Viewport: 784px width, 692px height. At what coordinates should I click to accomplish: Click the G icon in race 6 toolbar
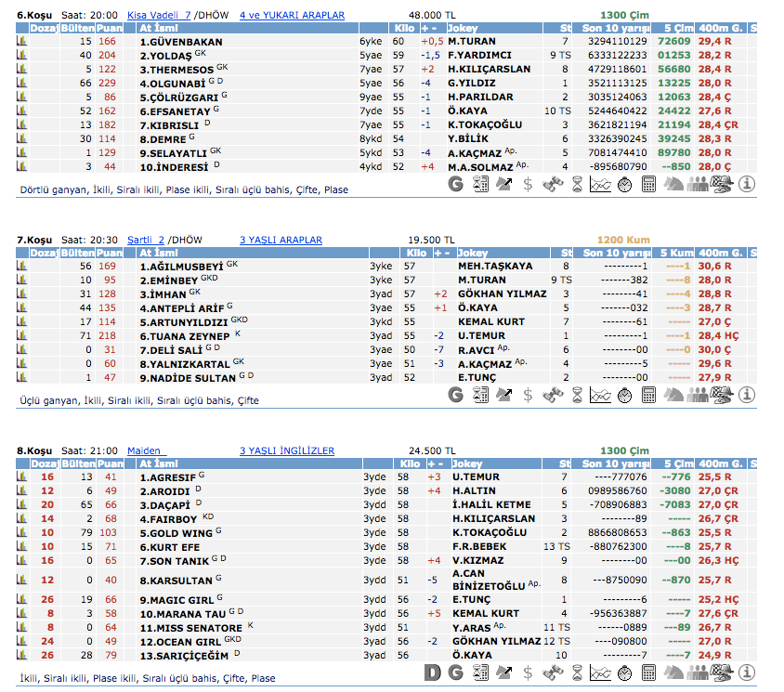[x=455, y=184]
